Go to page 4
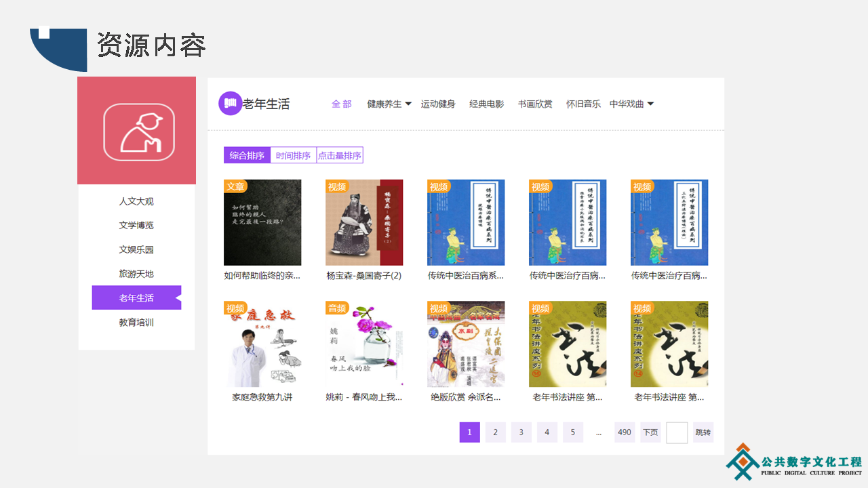The height and width of the screenshot is (488, 868). 547,432
